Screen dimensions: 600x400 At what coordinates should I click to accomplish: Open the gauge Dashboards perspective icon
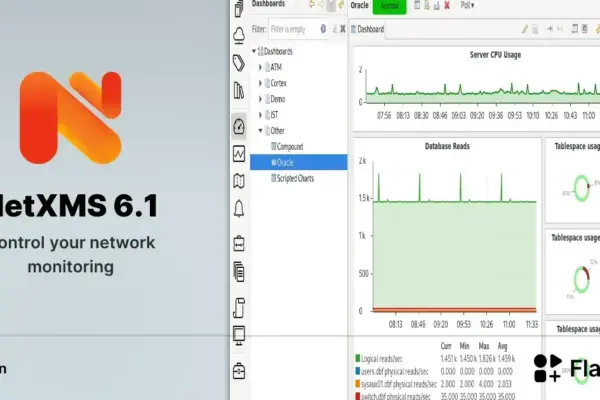tap(239, 127)
